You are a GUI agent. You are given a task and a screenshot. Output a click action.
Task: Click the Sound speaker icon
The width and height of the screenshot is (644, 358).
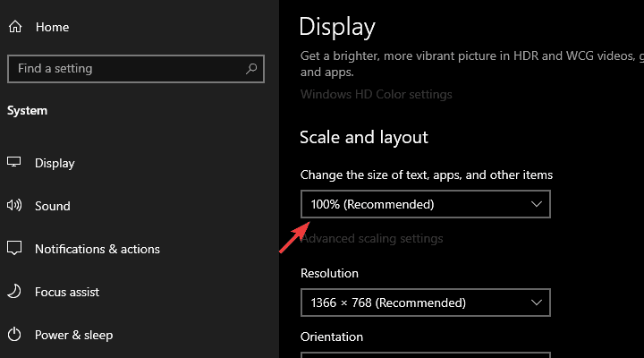click(14, 205)
